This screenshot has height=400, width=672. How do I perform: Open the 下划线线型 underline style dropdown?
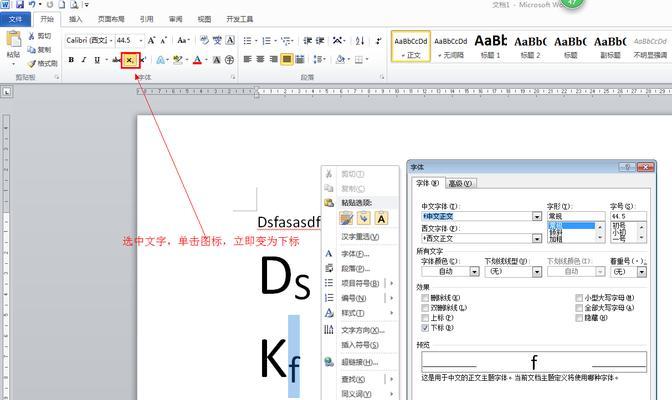[537, 271]
